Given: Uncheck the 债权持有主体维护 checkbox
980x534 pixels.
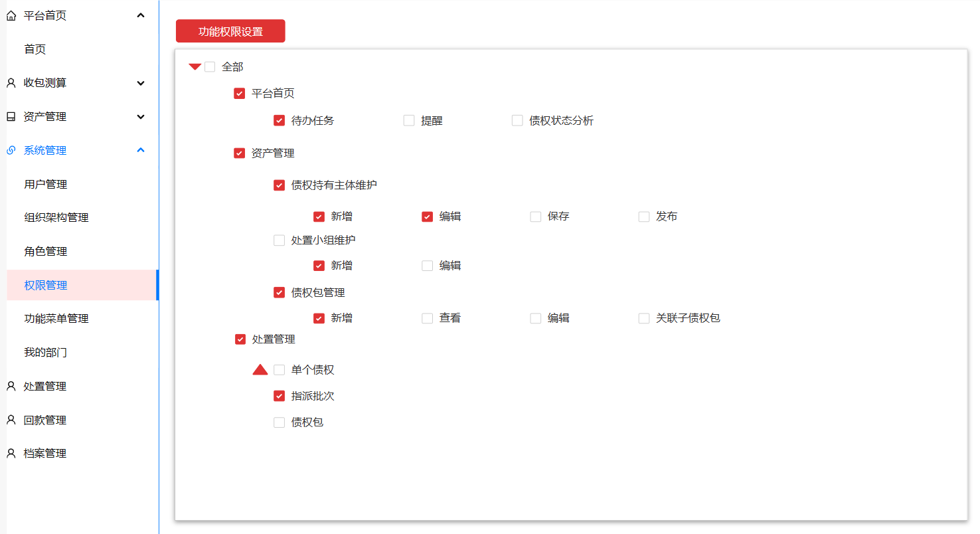Looking at the screenshot, I should (x=280, y=185).
